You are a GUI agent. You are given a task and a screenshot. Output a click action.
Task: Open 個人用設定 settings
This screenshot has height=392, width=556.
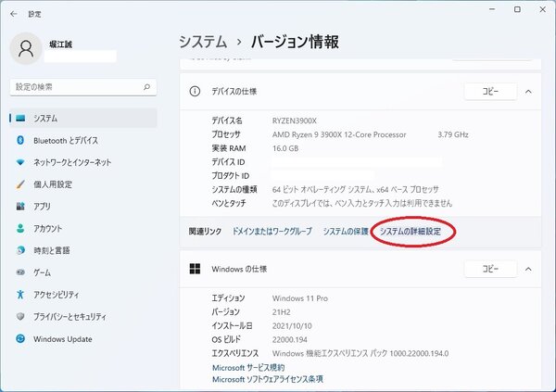[x=83, y=184]
